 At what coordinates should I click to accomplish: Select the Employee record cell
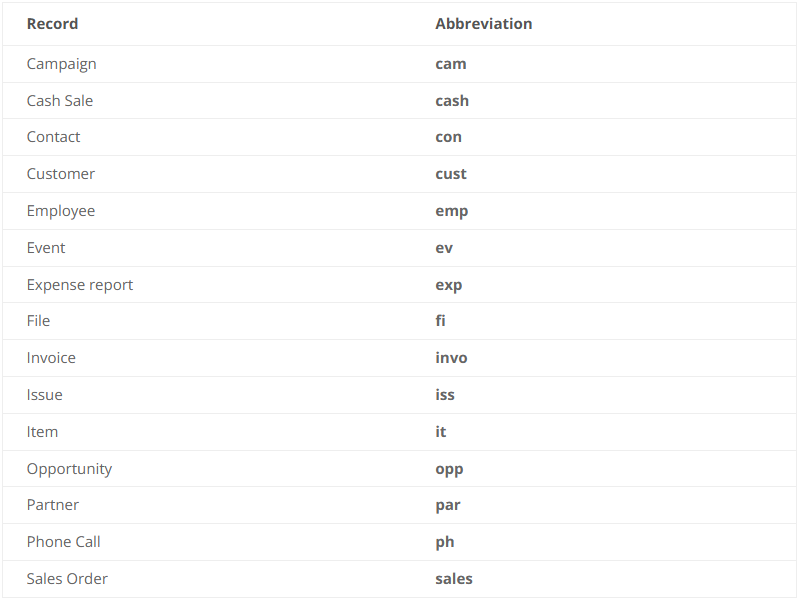(61, 211)
